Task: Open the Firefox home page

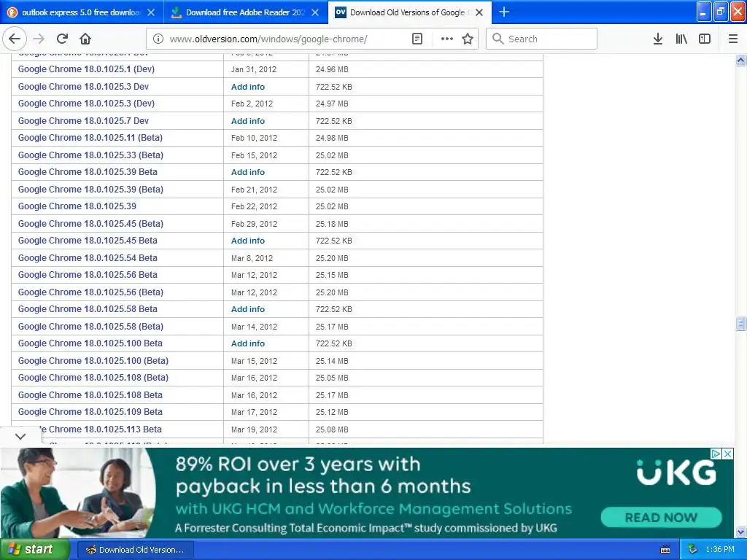Action: [x=85, y=39]
